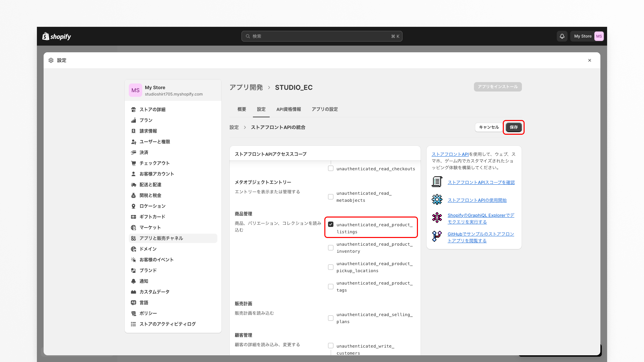
Task: Open the API資格情報 tab
Action: coord(289,109)
